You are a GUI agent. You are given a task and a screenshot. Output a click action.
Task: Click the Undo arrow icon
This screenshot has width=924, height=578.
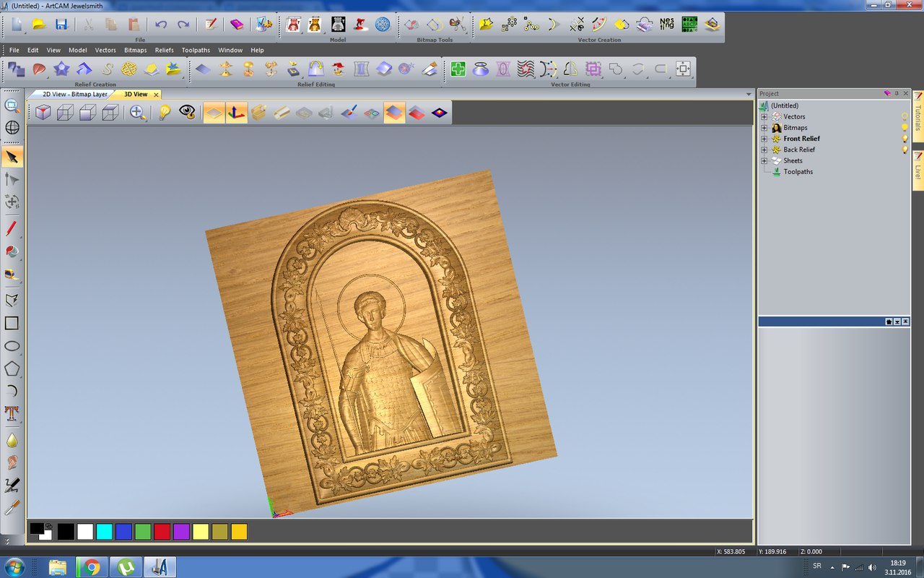tap(161, 25)
